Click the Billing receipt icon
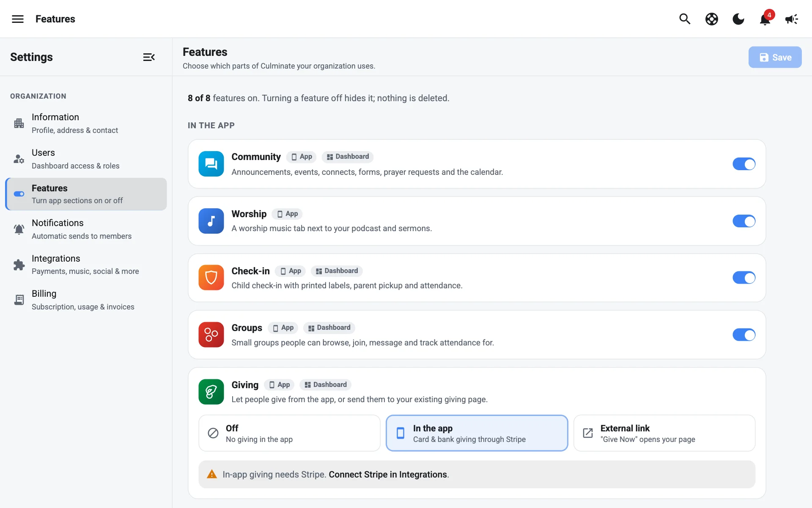Viewport: 812px width, 508px height. pos(19,300)
